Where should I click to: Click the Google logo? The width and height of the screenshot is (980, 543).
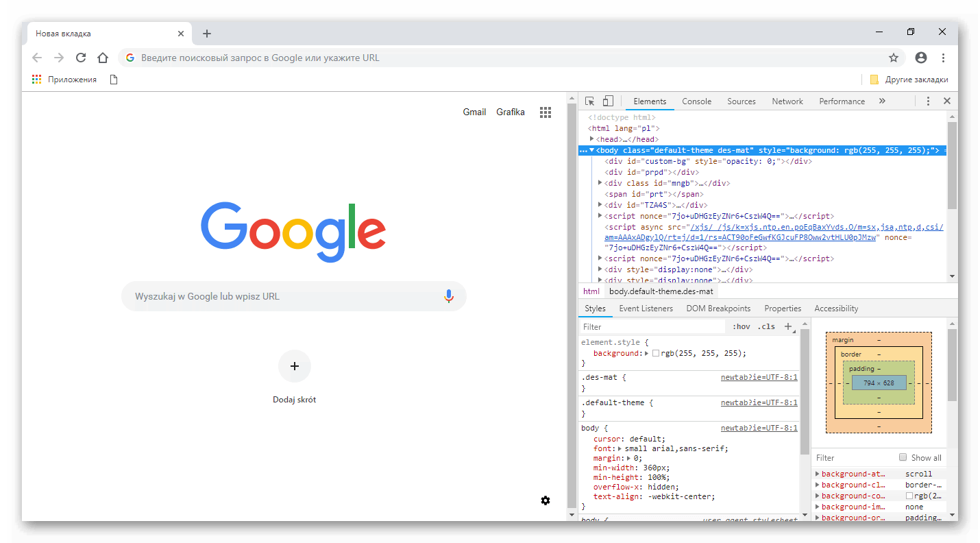click(293, 232)
